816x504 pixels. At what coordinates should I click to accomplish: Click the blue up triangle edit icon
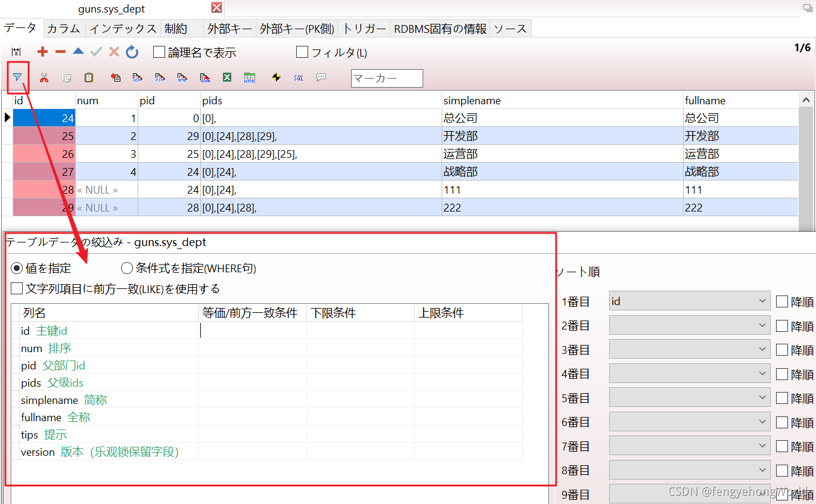coord(78,52)
